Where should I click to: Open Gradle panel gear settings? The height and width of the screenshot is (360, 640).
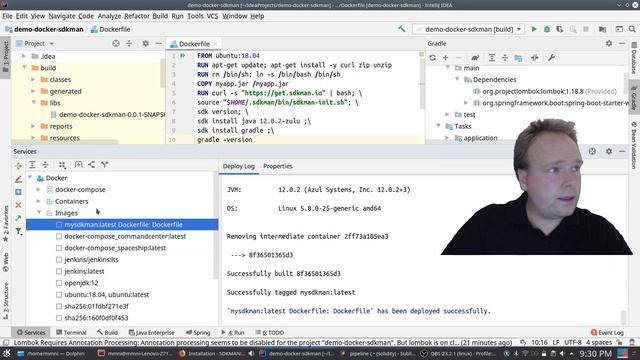click(609, 43)
